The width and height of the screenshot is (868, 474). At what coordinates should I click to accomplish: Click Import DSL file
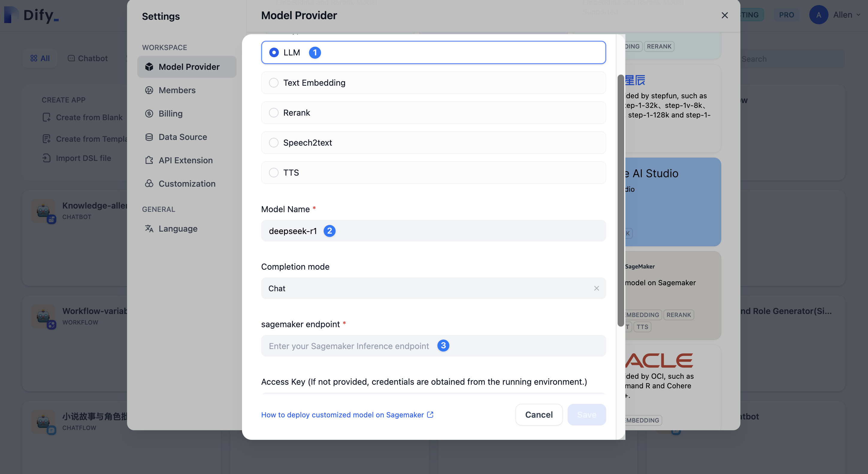(x=83, y=158)
